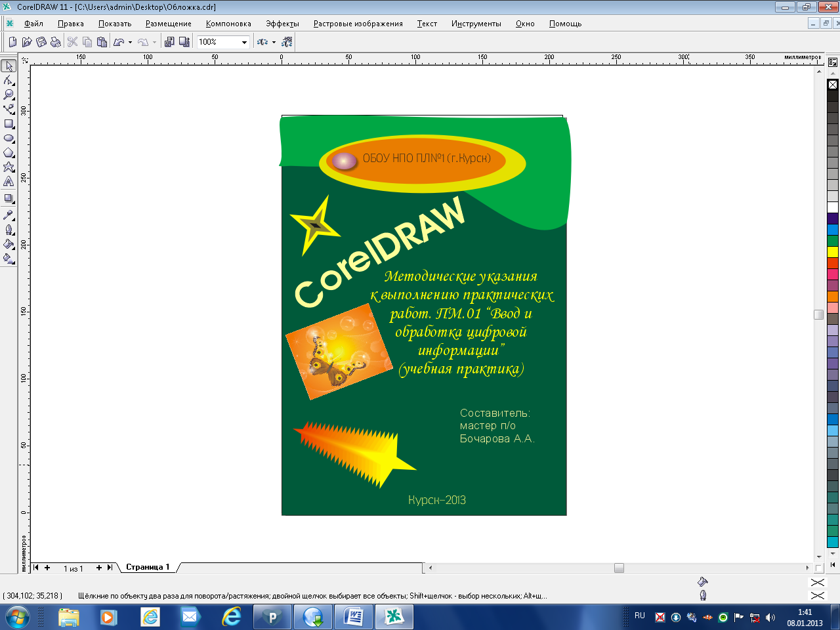Select the star Basic Shapes tool
This screenshot has height=630, width=840.
pyautogui.click(x=9, y=167)
